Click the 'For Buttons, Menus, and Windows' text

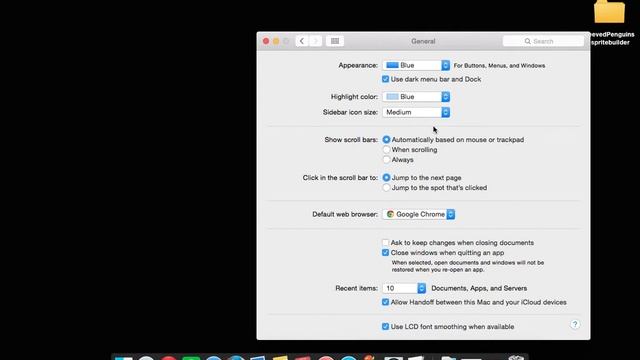point(499,65)
